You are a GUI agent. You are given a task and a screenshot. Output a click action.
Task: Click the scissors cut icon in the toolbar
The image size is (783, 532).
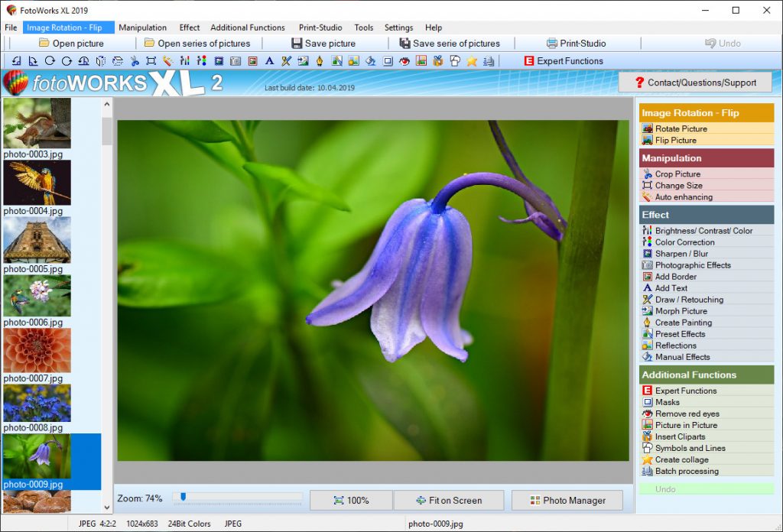(134, 60)
